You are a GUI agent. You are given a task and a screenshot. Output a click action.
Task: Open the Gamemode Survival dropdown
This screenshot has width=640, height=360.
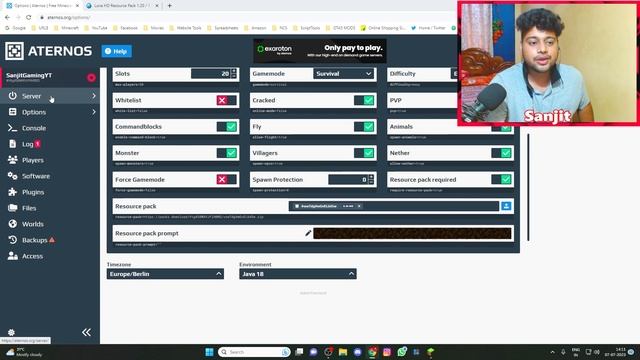point(344,73)
